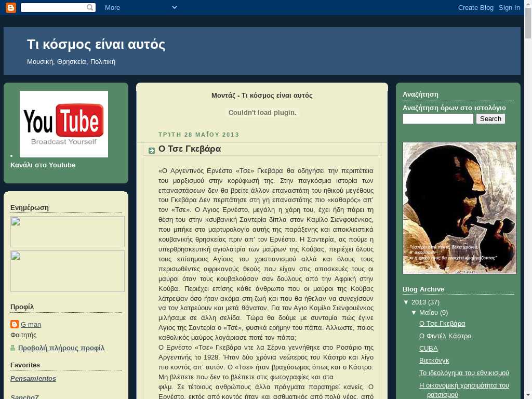Collapse the Μαΐου month archive
Viewport: 532px width, 399px height.
pyautogui.click(x=414, y=312)
